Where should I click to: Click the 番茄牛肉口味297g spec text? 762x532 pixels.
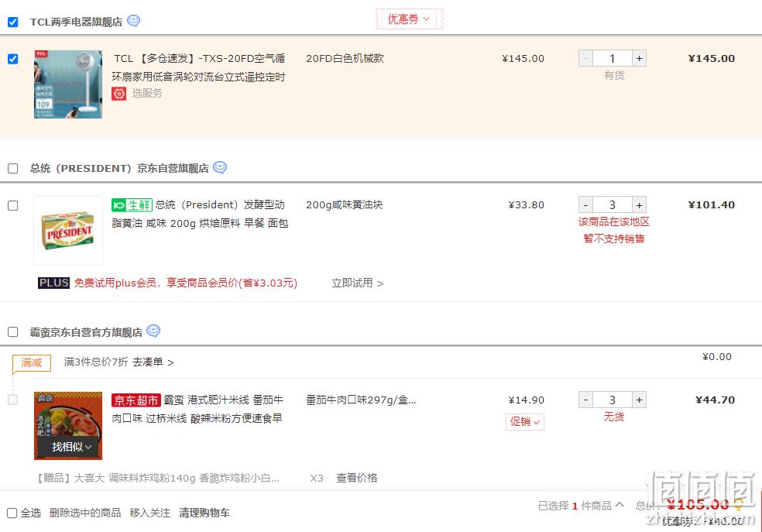point(361,400)
